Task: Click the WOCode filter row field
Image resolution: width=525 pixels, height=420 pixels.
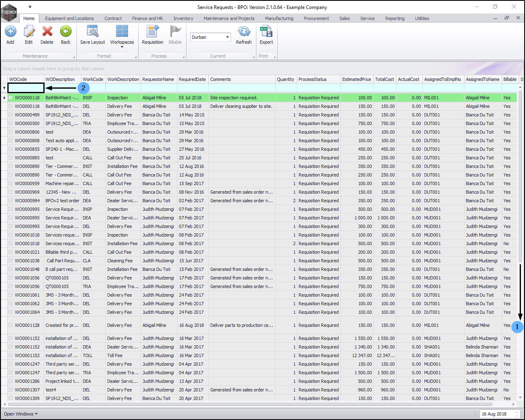Action: [x=26, y=88]
